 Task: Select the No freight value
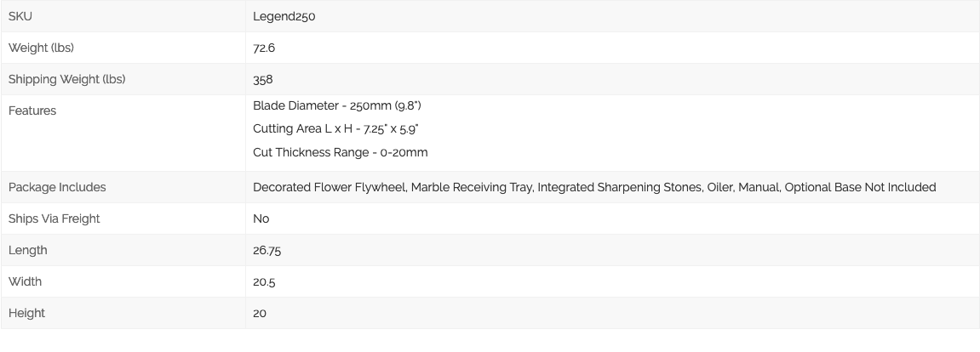click(x=261, y=219)
